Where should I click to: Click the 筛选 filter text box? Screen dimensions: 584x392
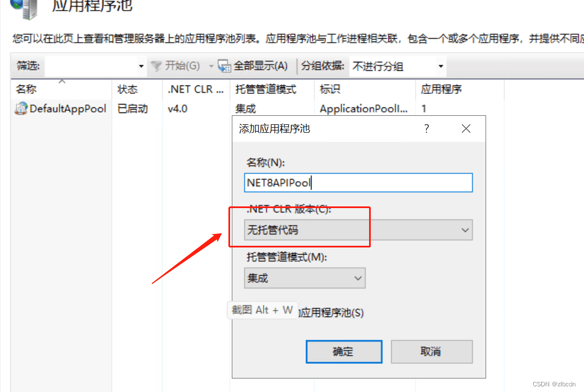[90, 66]
